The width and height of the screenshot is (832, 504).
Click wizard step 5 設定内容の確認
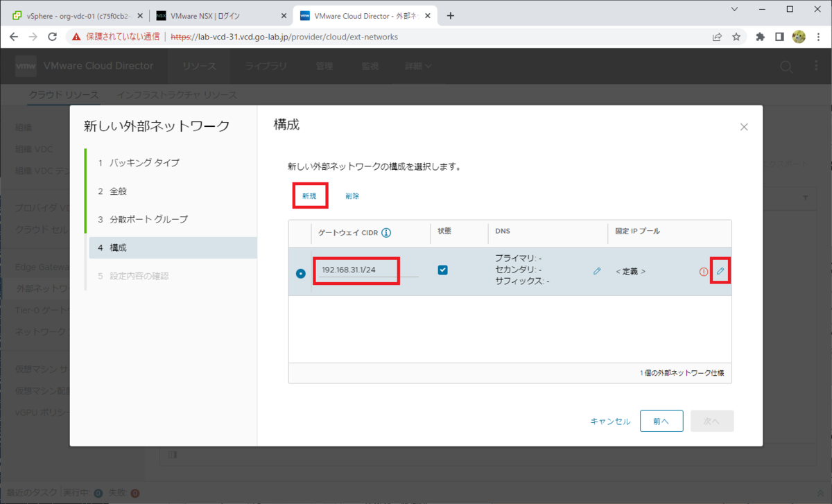pyautogui.click(x=173, y=276)
